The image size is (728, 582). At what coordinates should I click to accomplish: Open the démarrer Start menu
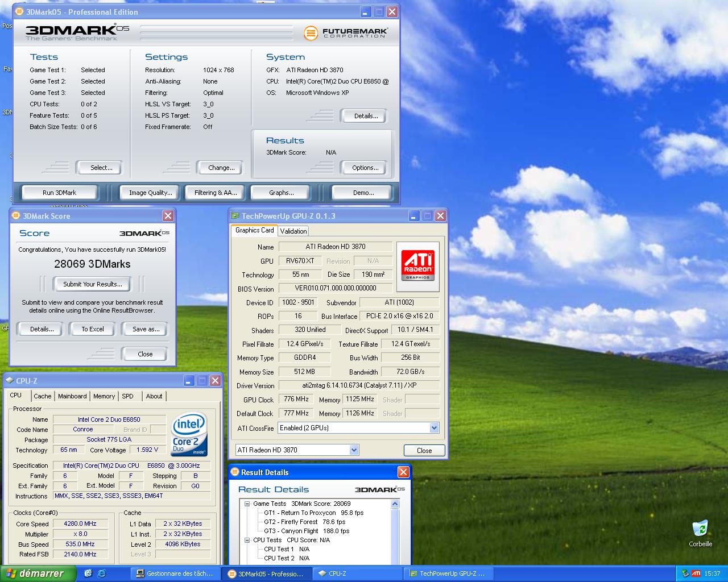click(x=38, y=573)
